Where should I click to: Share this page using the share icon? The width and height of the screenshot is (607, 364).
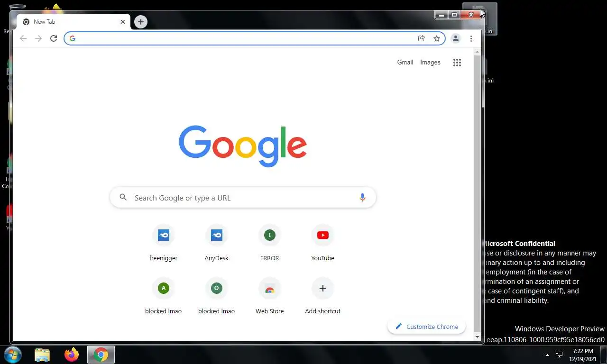click(421, 38)
